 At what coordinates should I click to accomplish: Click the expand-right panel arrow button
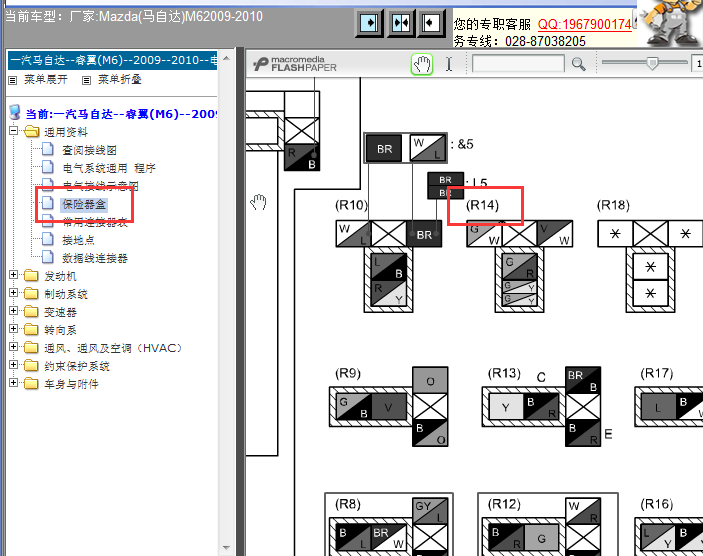pyautogui.click(x=369, y=22)
